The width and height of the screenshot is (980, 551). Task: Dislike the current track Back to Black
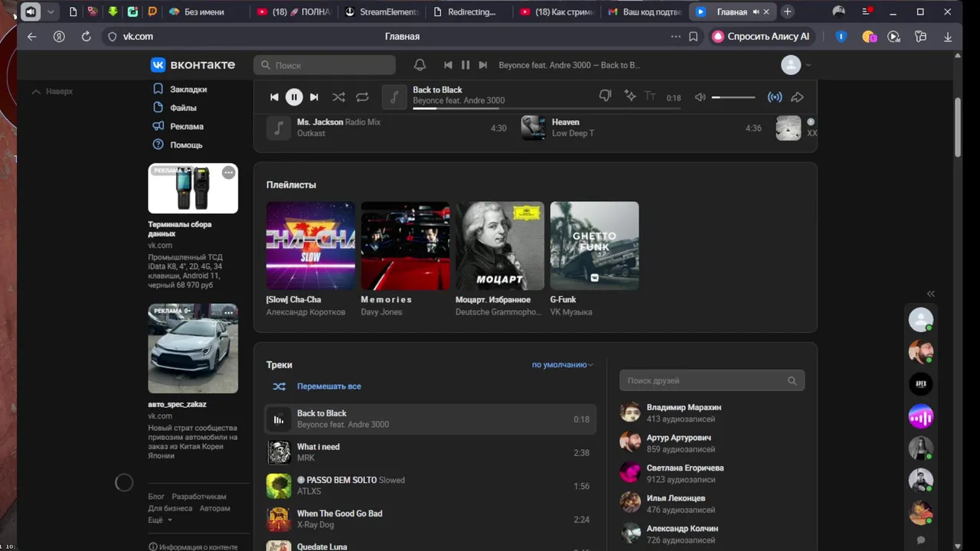(x=605, y=96)
